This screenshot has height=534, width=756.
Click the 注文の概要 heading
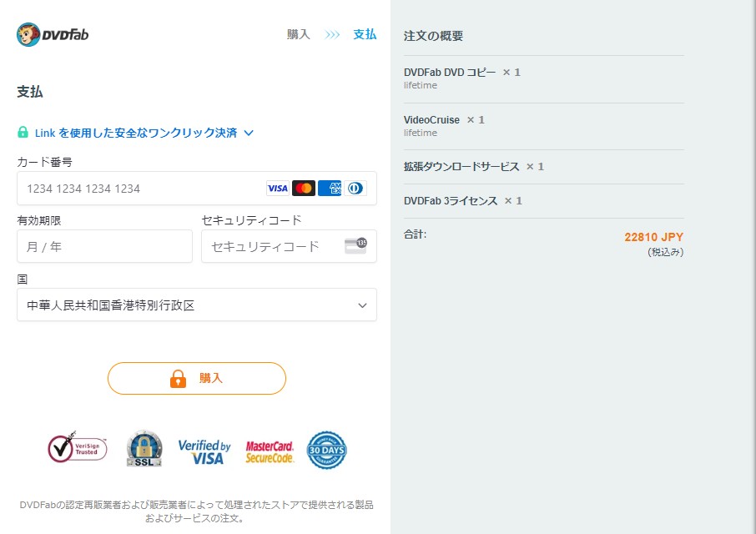click(433, 36)
